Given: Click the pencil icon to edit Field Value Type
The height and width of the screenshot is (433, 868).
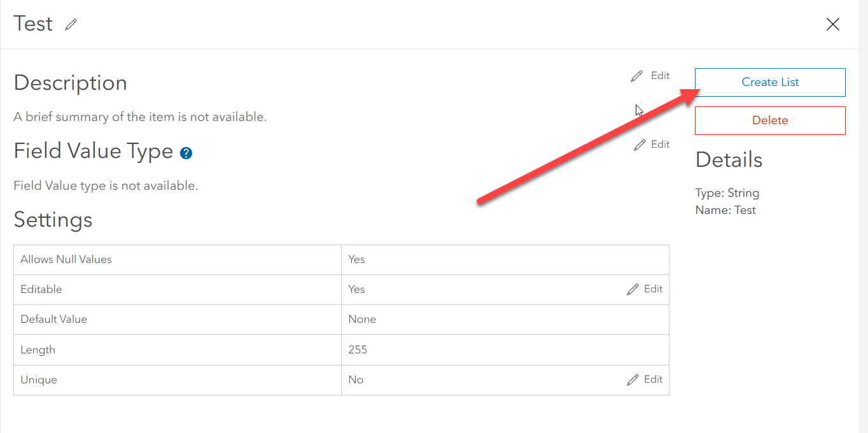Looking at the screenshot, I should click(640, 145).
